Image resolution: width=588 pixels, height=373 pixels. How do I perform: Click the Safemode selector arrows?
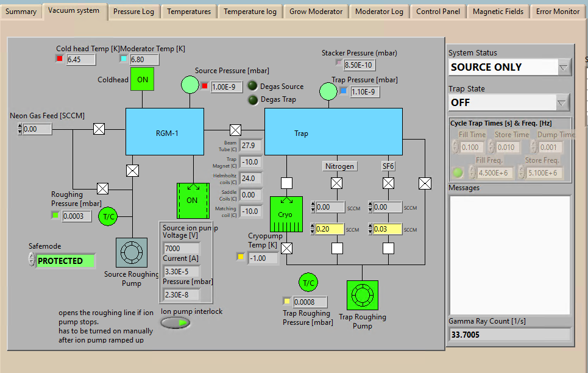coord(31,260)
